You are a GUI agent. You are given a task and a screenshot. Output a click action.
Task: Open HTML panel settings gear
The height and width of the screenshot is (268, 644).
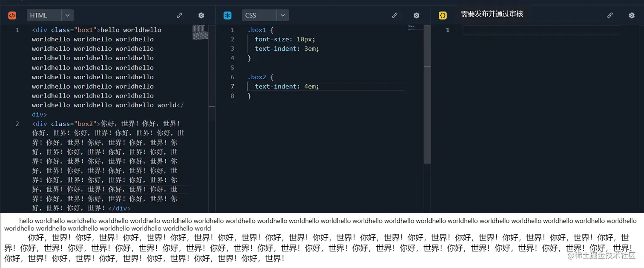(201, 15)
